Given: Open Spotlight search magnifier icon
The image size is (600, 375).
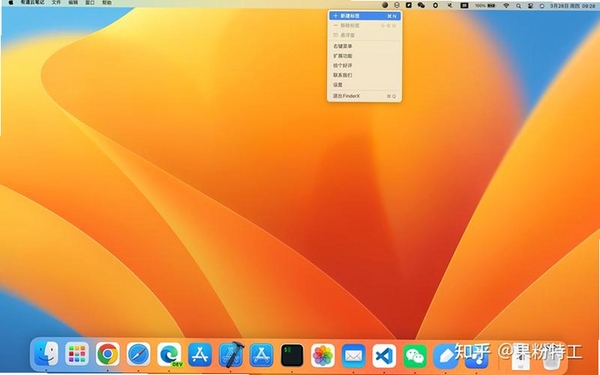Looking at the screenshot, I should tap(518, 6).
